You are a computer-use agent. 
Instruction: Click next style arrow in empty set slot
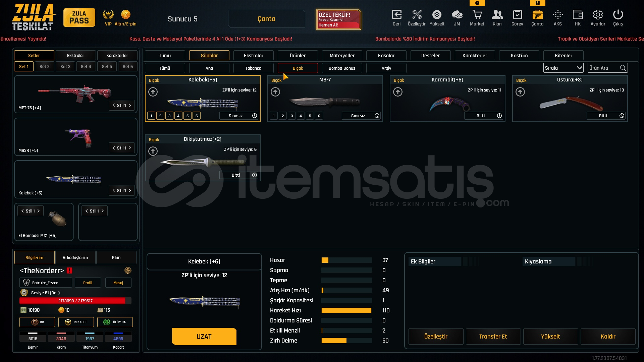point(103,211)
